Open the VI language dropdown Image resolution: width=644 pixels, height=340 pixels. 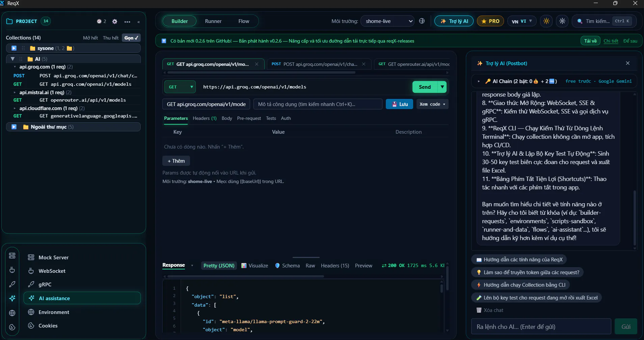[522, 21]
